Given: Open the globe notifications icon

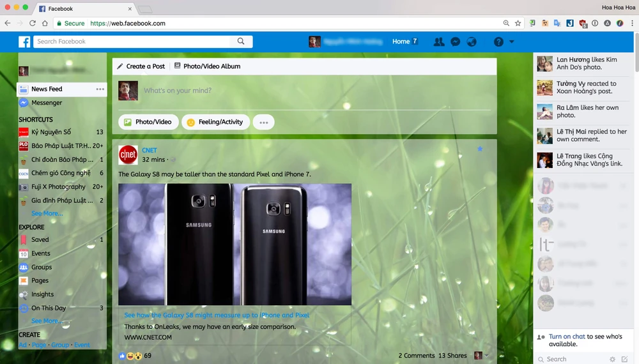Looking at the screenshot, I should (x=472, y=42).
